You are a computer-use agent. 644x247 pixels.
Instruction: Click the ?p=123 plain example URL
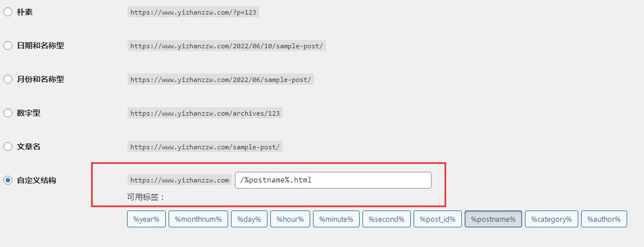[x=194, y=12]
